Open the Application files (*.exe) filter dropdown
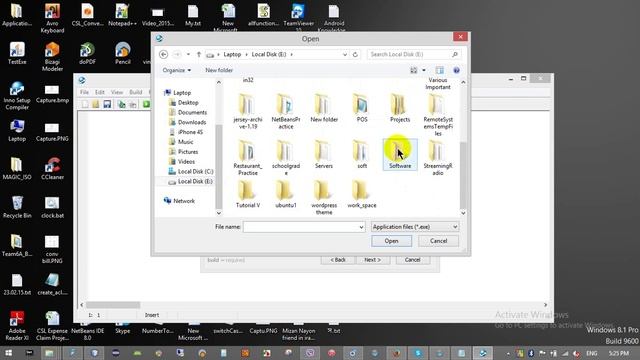The image size is (640, 360). [415, 227]
